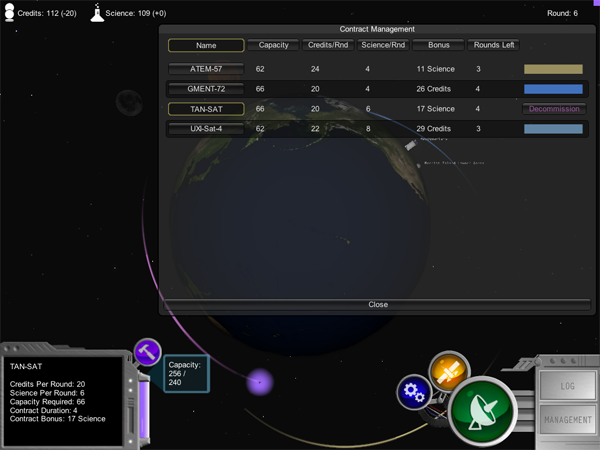Click the Capacity 256 / 240 tooltip box
Viewport: 600px width, 450px height.
pyautogui.click(x=187, y=373)
